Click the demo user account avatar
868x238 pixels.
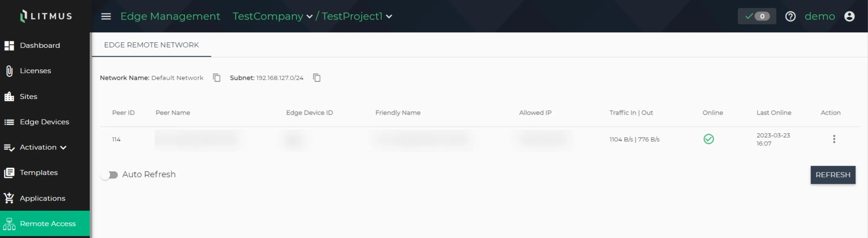click(849, 16)
